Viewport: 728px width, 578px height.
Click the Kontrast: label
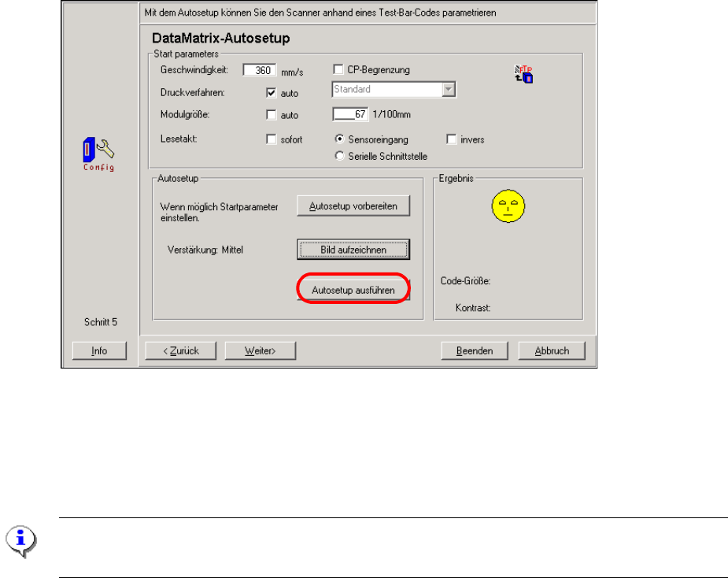coord(473,308)
